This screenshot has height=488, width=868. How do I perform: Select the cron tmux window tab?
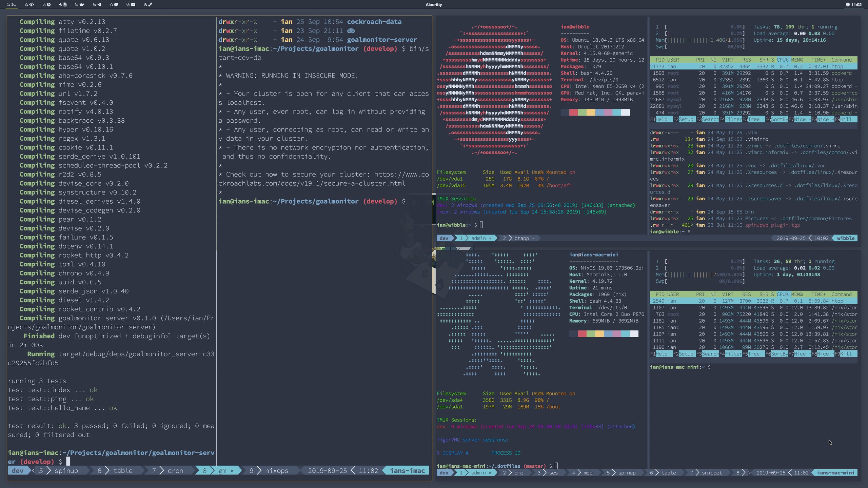[x=175, y=471]
